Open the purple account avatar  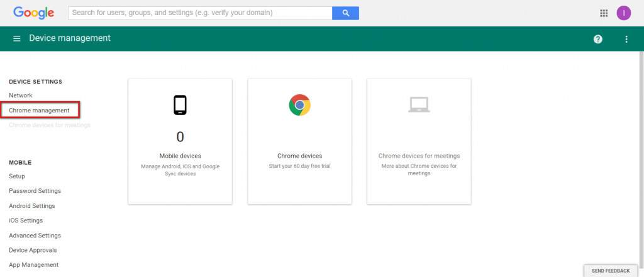point(623,13)
